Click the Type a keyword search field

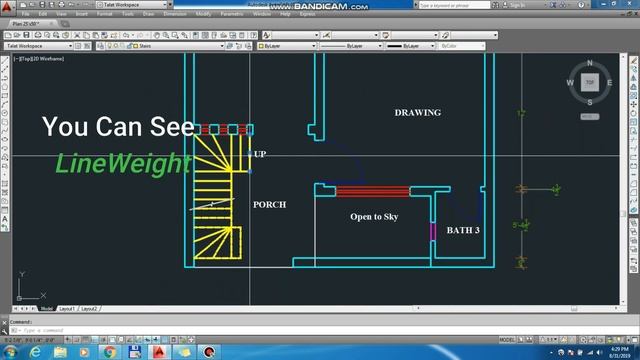click(454, 5)
